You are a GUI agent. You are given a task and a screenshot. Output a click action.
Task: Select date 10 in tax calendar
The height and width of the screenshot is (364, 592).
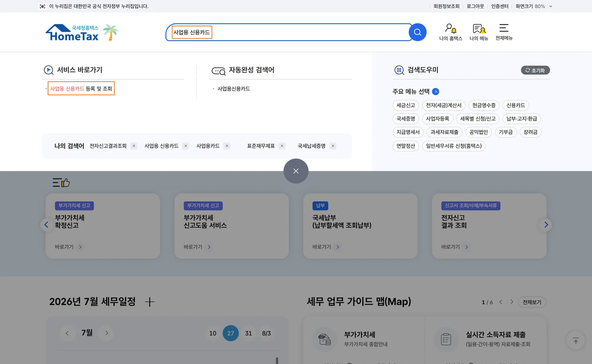(213, 333)
